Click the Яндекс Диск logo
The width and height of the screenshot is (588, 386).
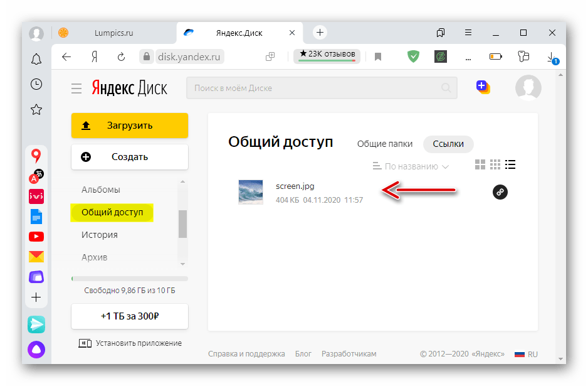[129, 88]
